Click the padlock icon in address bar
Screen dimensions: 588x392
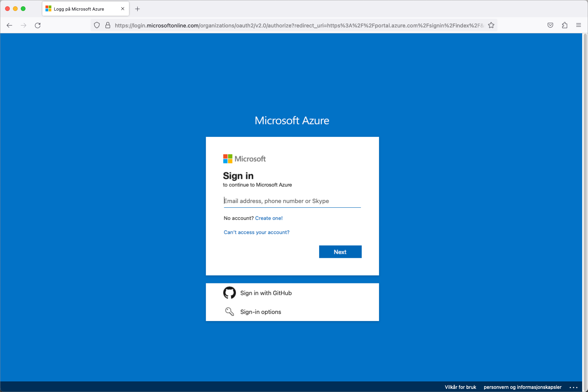[x=108, y=25]
